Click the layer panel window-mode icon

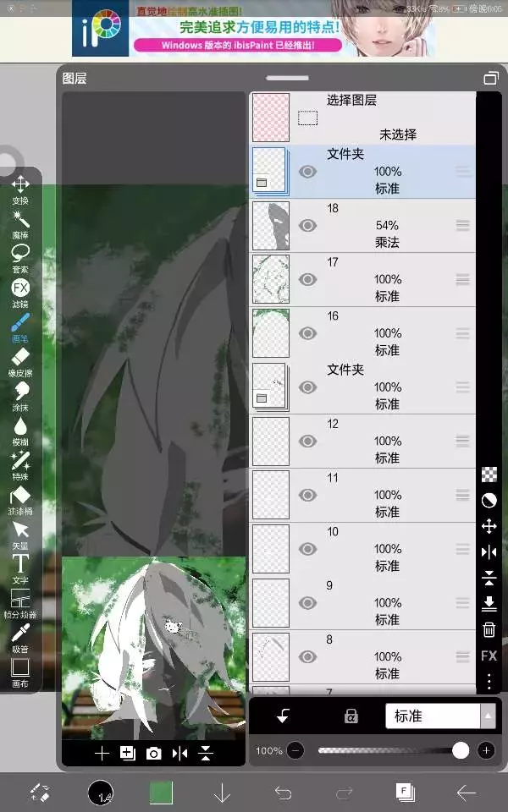click(490, 78)
